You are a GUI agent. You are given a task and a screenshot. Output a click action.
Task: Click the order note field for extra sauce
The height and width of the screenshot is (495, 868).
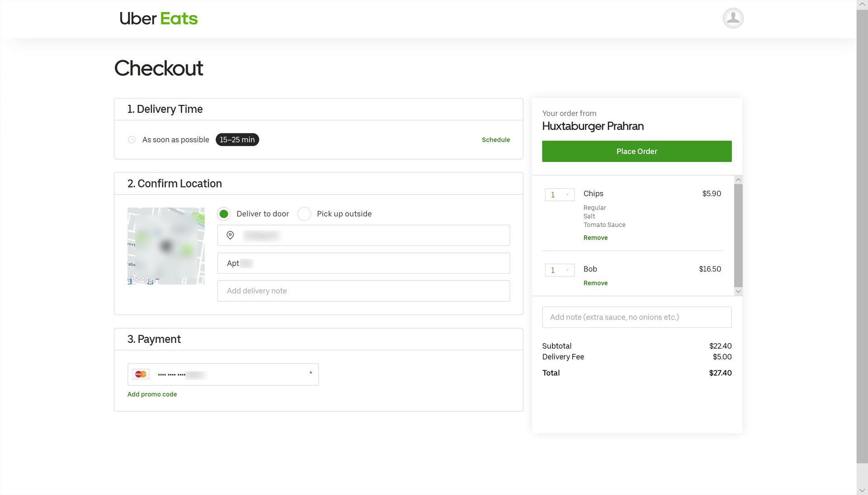point(637,317)
